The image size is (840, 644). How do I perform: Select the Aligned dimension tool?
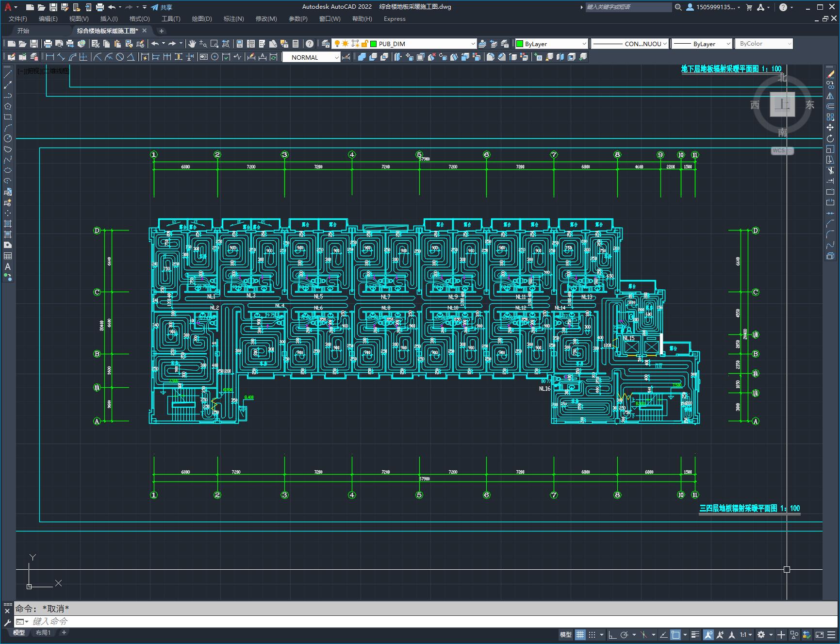[x=61, y=57]
